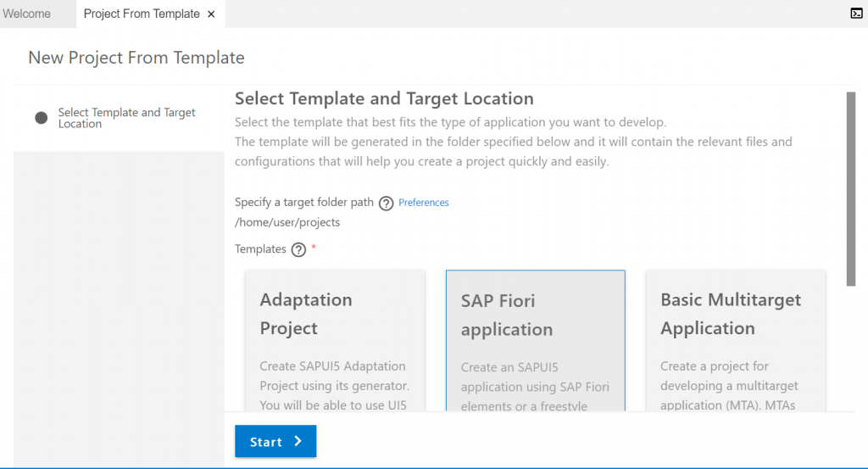The image size is (868, 469).
Task: Click the /home/user/projects folder path
Action: pyautogui.click(x=287, y=222)
